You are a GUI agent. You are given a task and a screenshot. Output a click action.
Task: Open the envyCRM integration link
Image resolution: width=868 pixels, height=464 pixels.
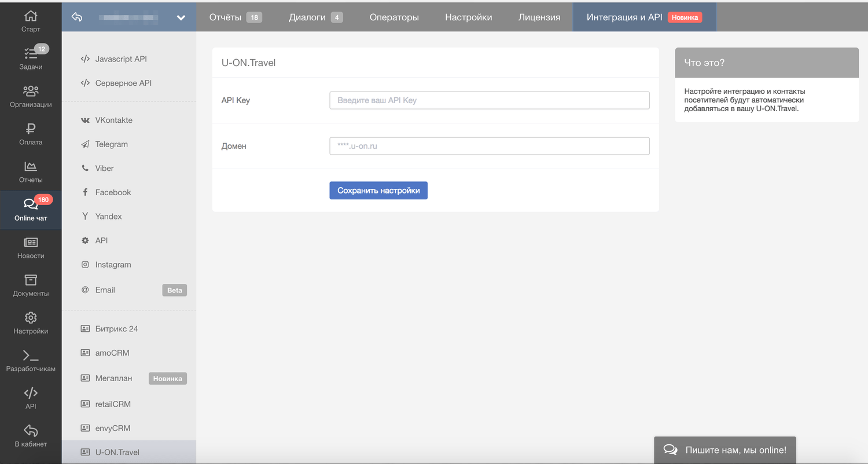click(113, 428)
